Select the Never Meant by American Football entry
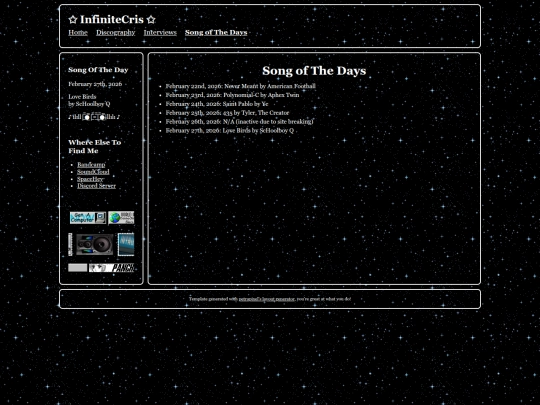Viewport: 540px width, 405px height. pos(240,86)
